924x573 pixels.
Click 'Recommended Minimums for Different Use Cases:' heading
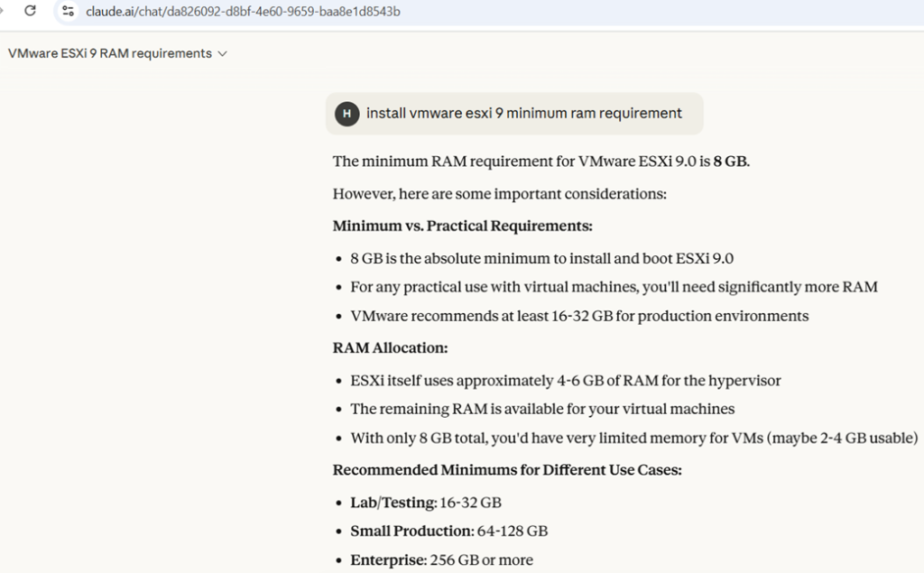click(x=507, y=470)
